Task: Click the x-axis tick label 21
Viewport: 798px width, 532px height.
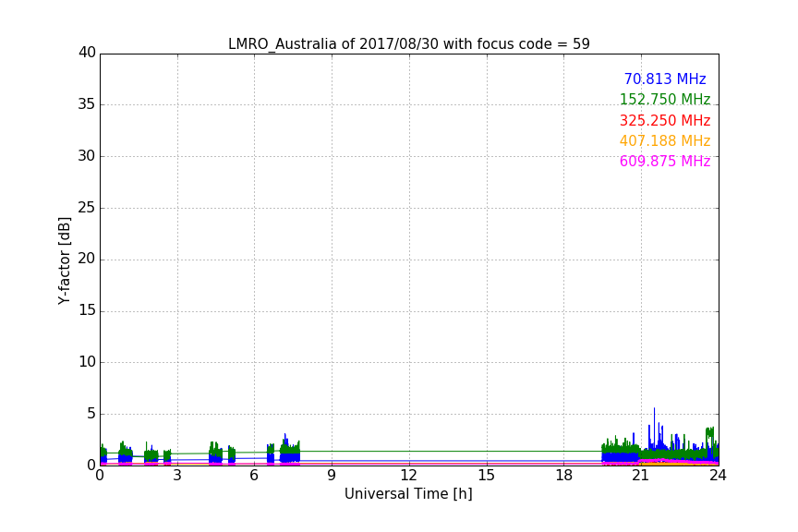Action: click(x=641, y=476)
